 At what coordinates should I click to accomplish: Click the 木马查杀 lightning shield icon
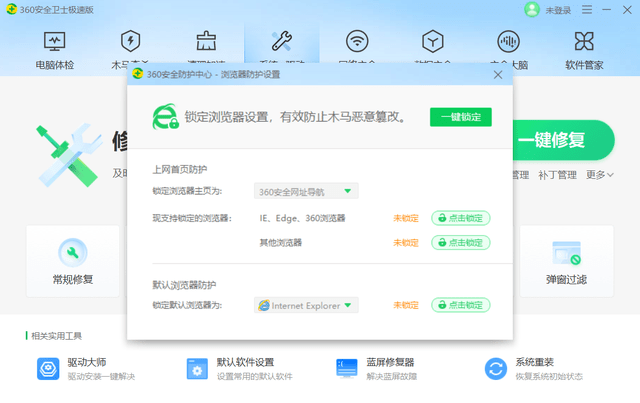(x=129, y=42)
